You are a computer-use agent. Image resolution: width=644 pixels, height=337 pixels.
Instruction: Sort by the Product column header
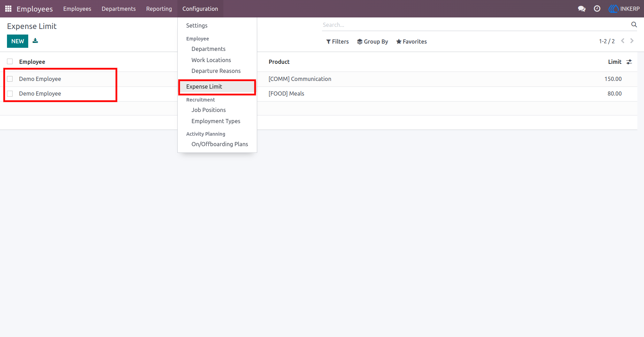(279, 62)
